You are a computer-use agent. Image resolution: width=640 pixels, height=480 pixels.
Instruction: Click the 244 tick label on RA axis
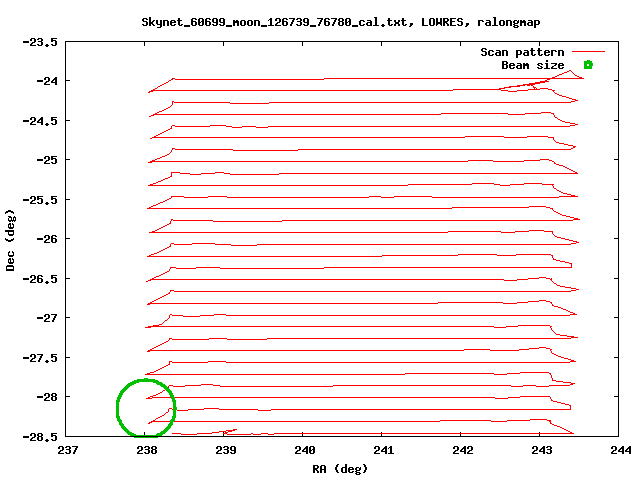pos(620,451)
